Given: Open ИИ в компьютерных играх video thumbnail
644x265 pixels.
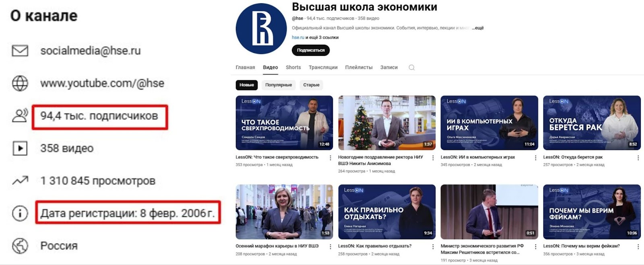Looking at the screenshot, I should [489, 123].
